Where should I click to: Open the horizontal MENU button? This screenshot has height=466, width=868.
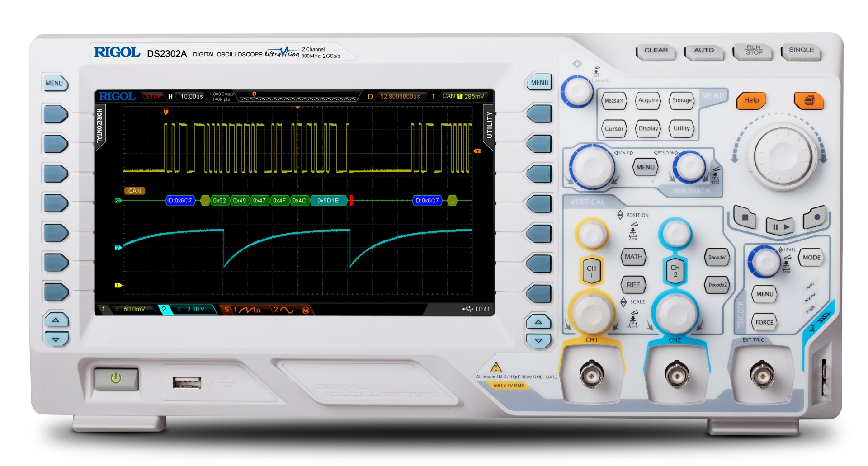click(645, 167)
